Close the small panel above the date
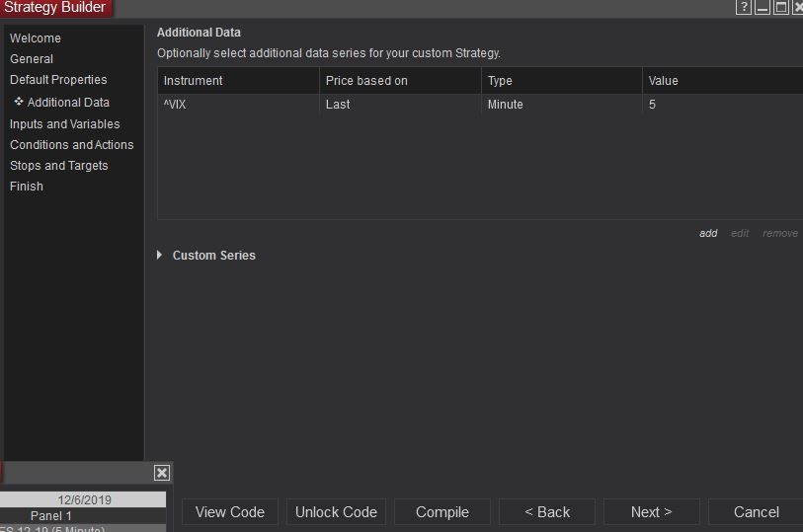This screenshot has width=803, height=532. [162, 473]
